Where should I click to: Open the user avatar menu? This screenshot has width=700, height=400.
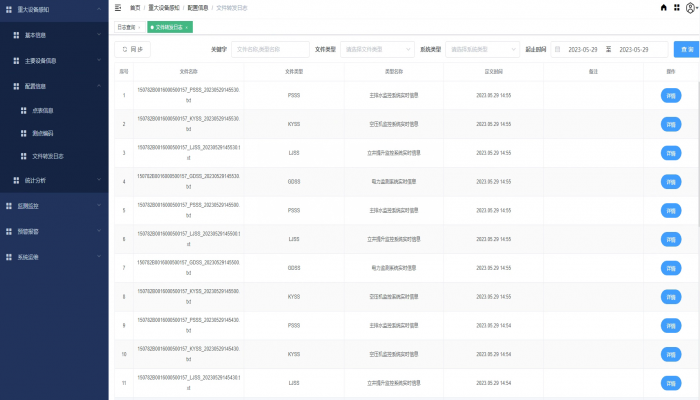691,7
